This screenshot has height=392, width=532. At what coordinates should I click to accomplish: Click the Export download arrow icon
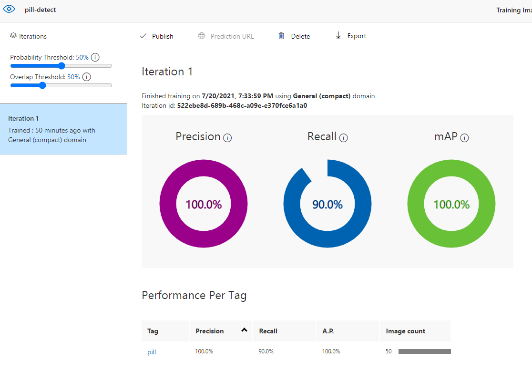click(x=338, y=36)
